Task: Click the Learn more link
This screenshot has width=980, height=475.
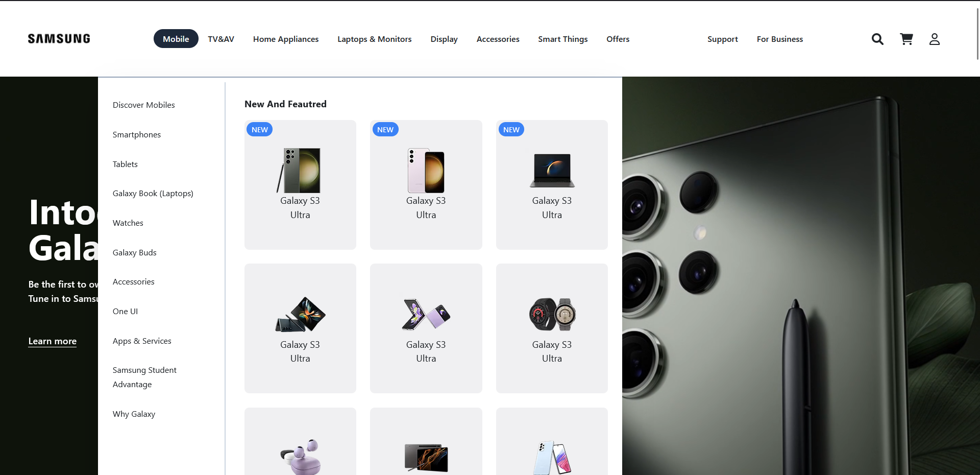Action: coord(53,341)
